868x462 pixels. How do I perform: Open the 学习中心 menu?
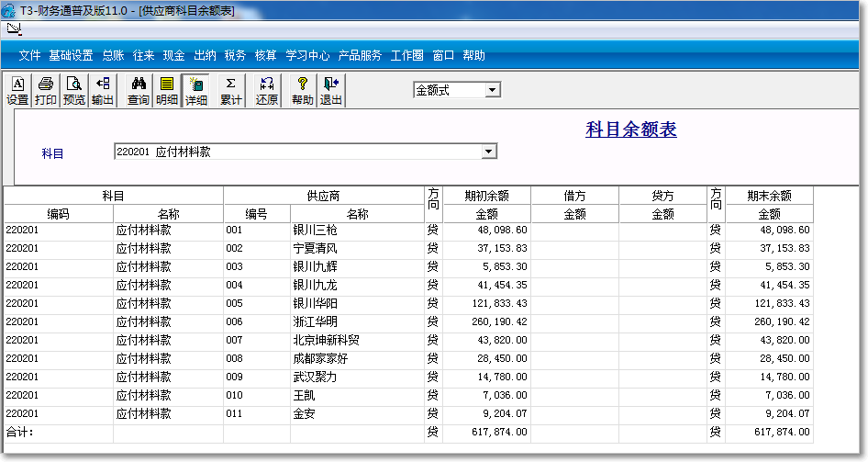coord(307,55)
